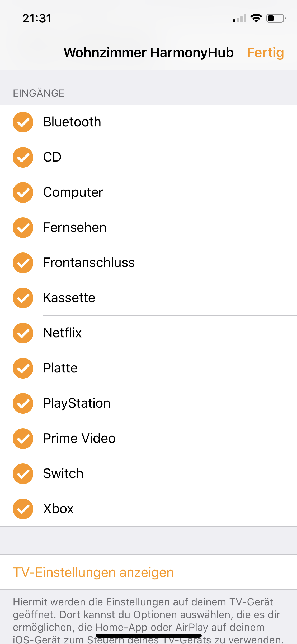The height and width of the screenshot is (644, 297).
Task: Toggle the Platte checkmark icon
Action: coord(23,368)
